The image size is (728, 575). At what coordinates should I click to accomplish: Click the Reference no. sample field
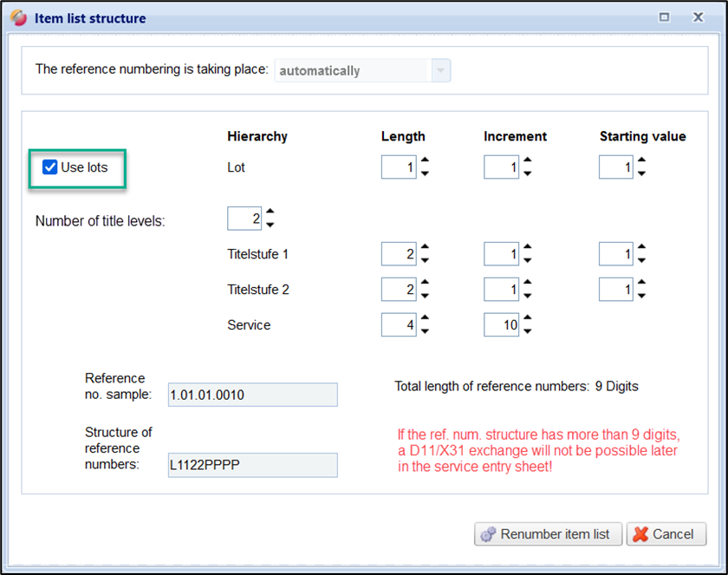coord(252,395)
